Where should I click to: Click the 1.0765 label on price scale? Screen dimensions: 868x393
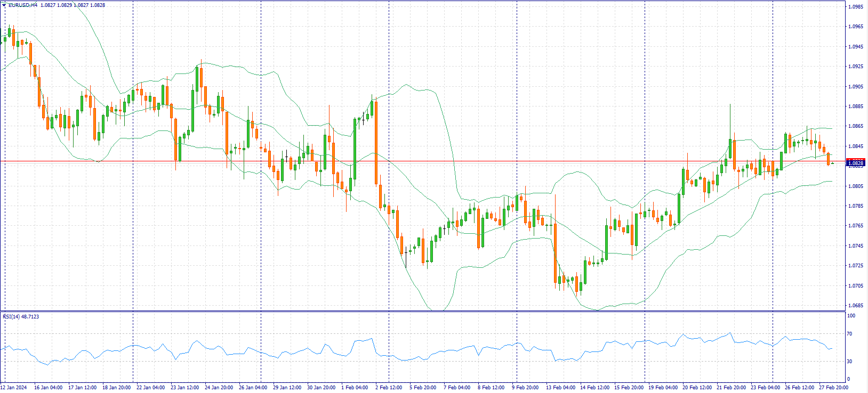[x=855, y=226]
